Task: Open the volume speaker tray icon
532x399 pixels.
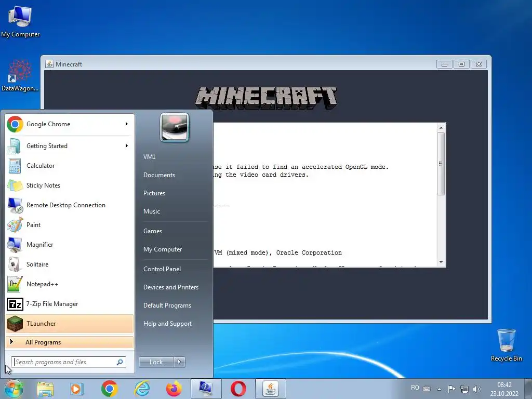Action: pos(477,389)
